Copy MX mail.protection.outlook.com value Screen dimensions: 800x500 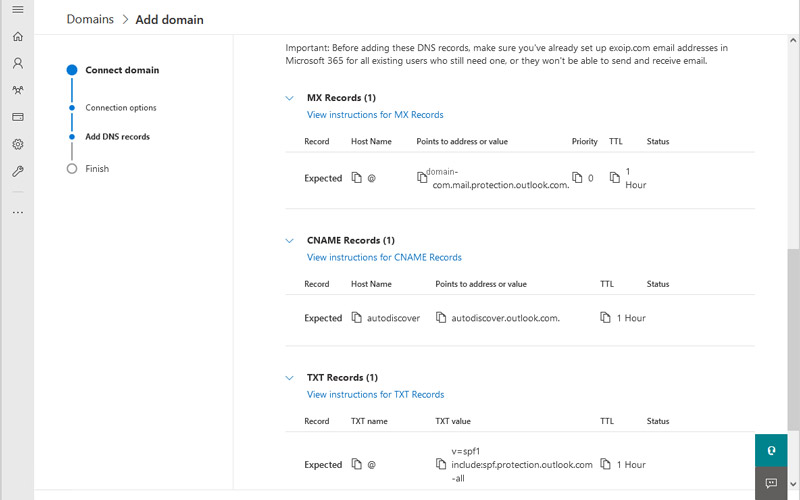(x=422, y=177)
